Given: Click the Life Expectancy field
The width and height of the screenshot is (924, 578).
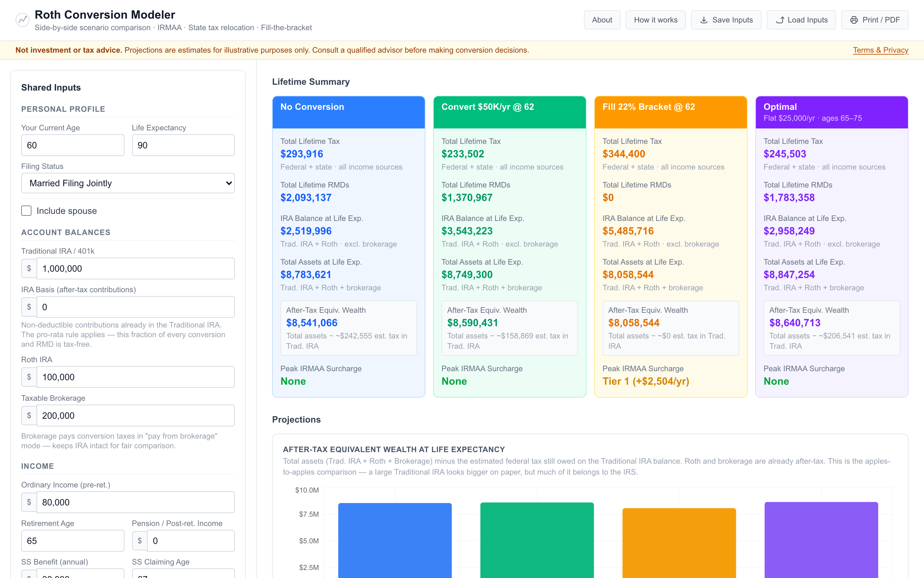Looking at the screenshot, I should [183, 145].
